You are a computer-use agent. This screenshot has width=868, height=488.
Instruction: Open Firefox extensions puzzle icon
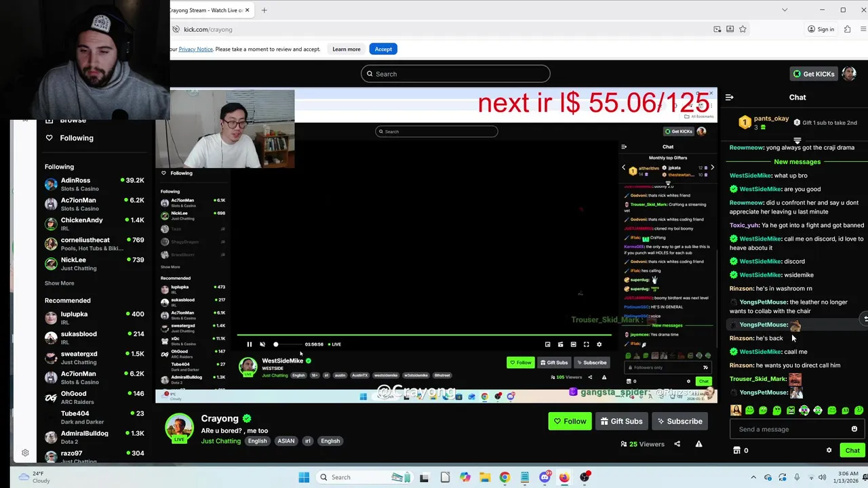[847, 29]
